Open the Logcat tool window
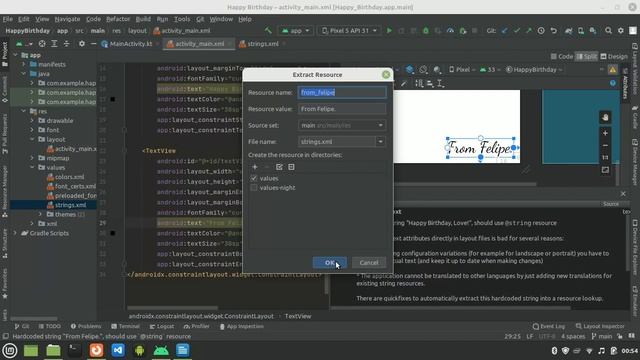 coord(162,327)
